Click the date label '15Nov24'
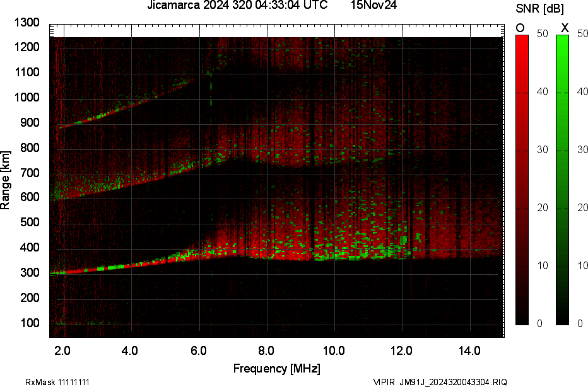The image size is (588, 387). [x=374, y=5]
